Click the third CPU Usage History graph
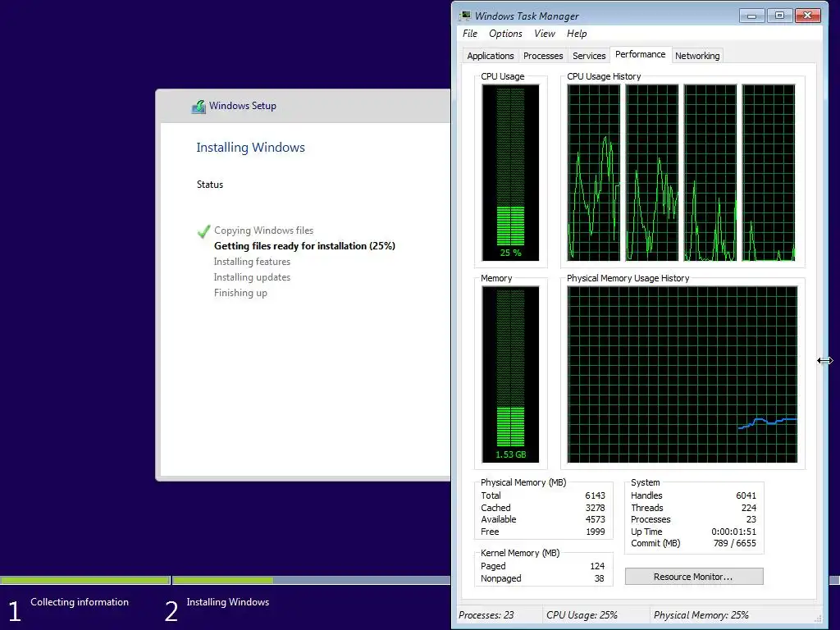 point(710,172)
